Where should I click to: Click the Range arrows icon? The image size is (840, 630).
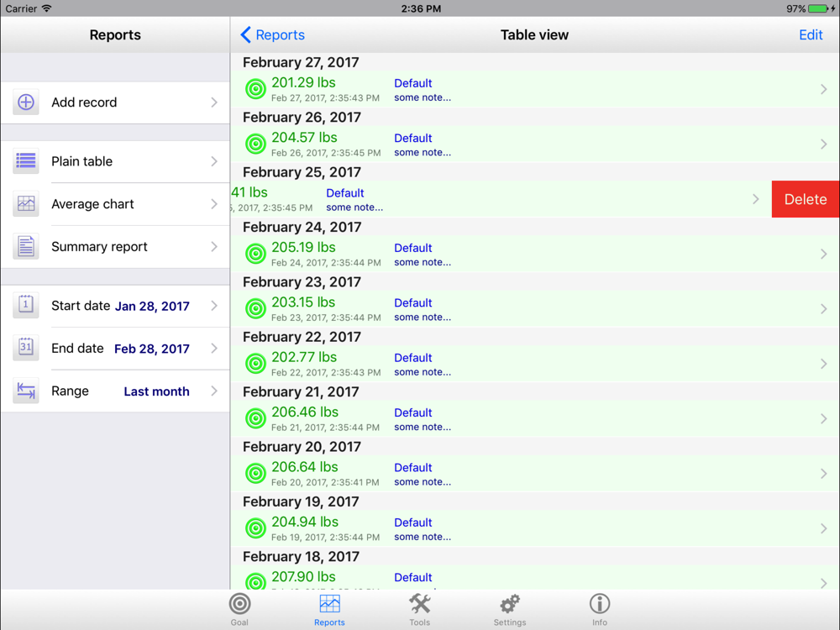26,391
